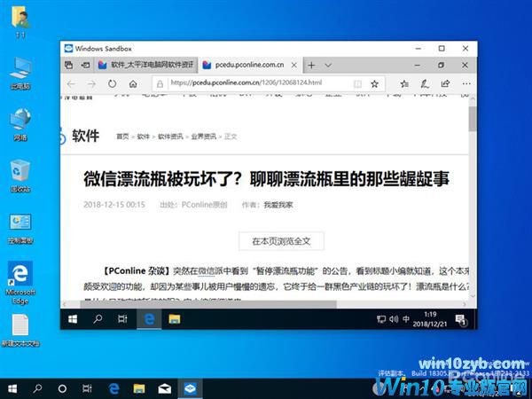Open Task View in the Sandbox taskbar
This screenshot has height=399, width=532.
pos(122,319)
